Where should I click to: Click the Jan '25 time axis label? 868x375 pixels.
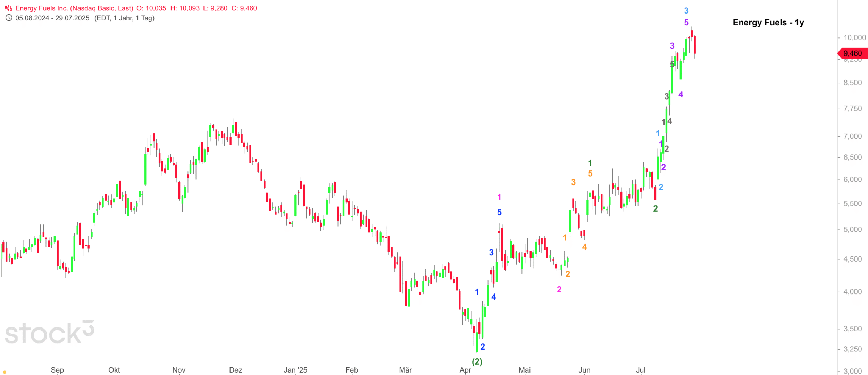295,370
